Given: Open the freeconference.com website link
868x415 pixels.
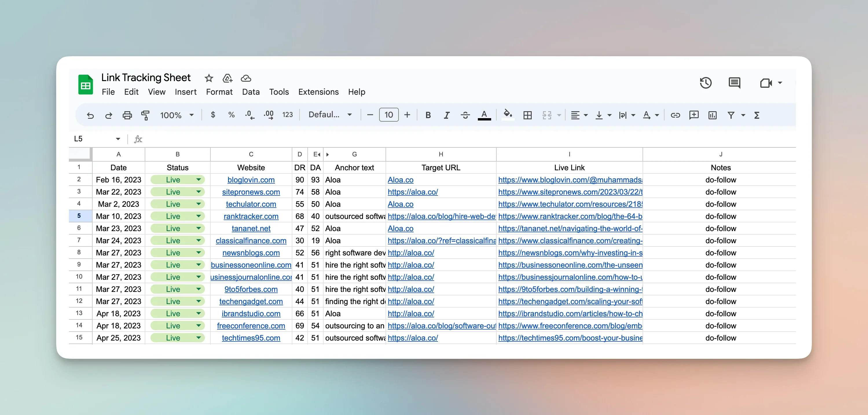Looking at the screenshot, I should (251, 326).
